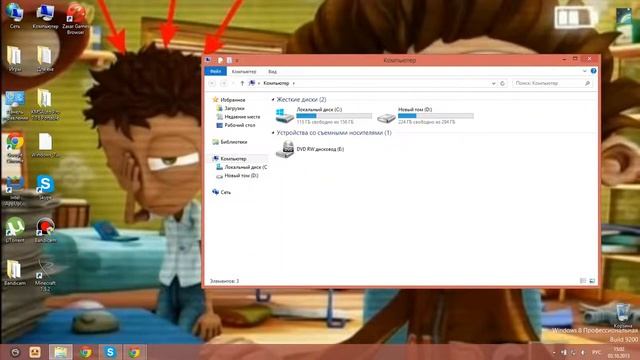Image resolution: width=640 pixels, height=360 pixels.
Task: Open the Вид ribbon tab
Action: [272, 71]
